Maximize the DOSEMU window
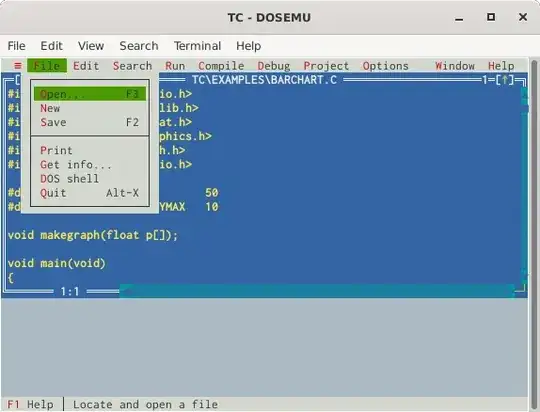 pos(491,17)
